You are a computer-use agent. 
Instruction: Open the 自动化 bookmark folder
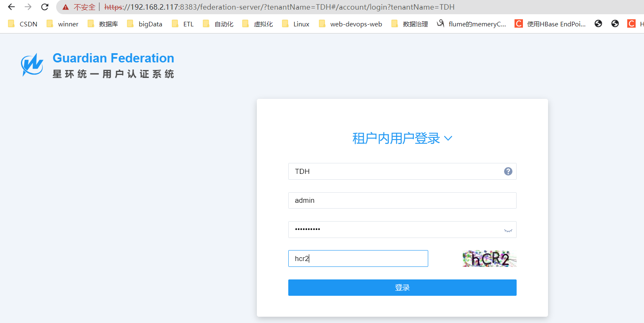(218, 24)
